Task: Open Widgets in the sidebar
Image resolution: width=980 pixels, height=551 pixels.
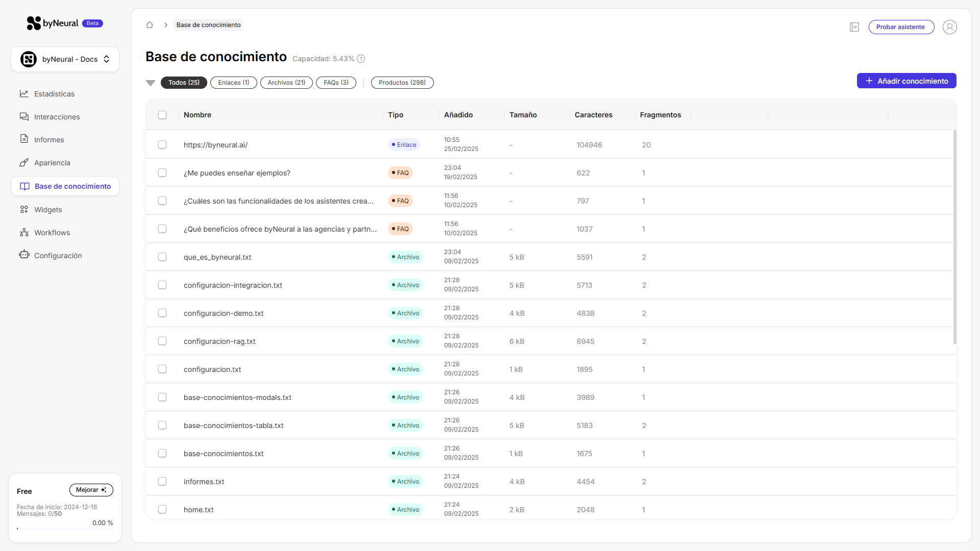Action: [48, 210]
